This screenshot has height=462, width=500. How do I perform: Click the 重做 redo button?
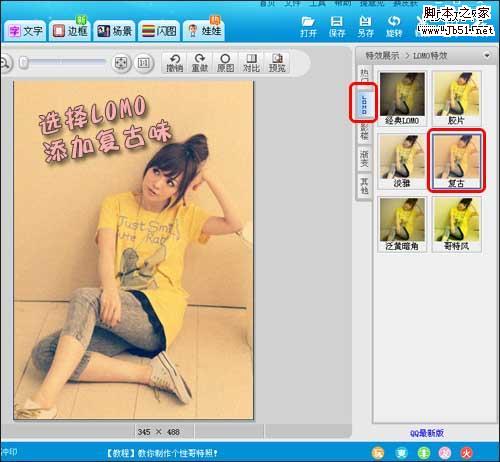click(x=200, y=63)
